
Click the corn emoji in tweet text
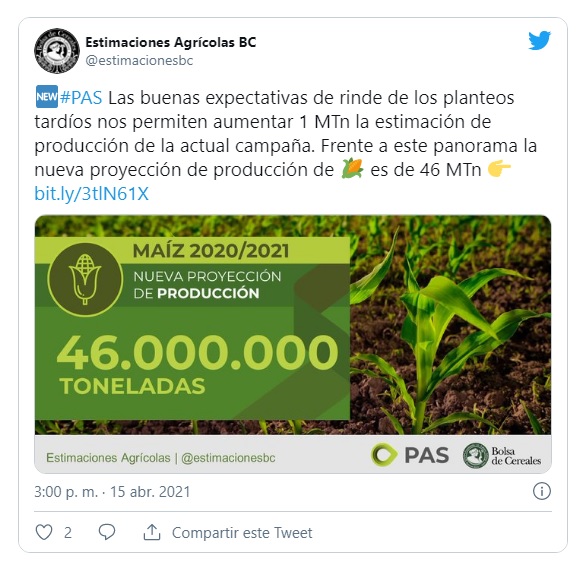point(352,168)
